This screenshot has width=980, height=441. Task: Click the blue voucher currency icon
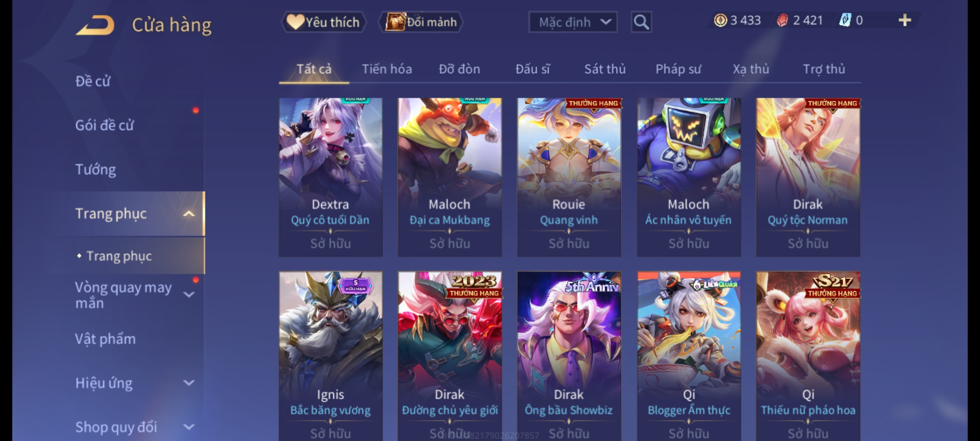point(844,20)
